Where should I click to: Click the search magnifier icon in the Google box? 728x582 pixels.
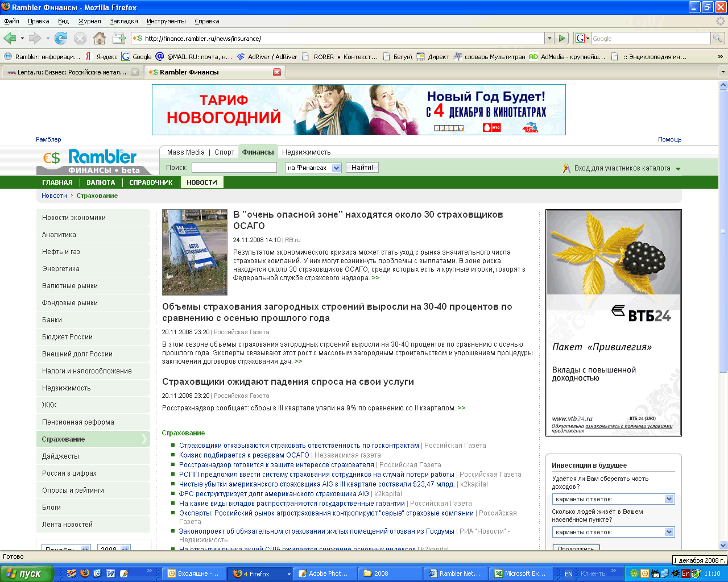tap(718, 38)
